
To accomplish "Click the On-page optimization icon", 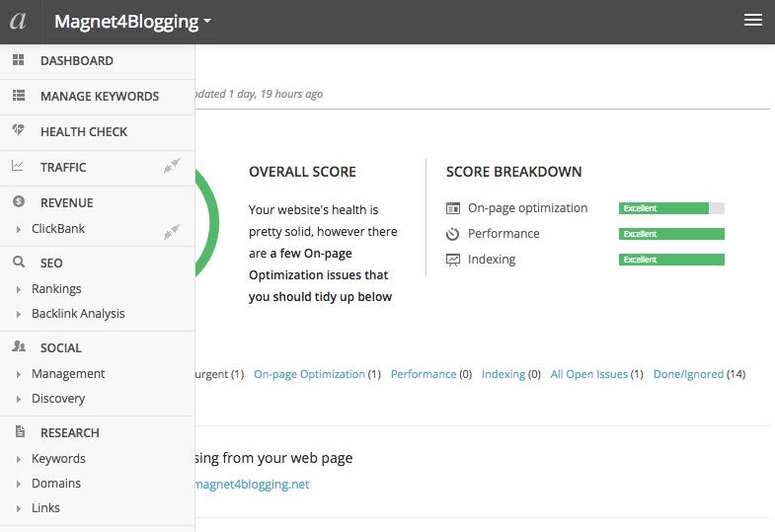I will coord(453,208).
